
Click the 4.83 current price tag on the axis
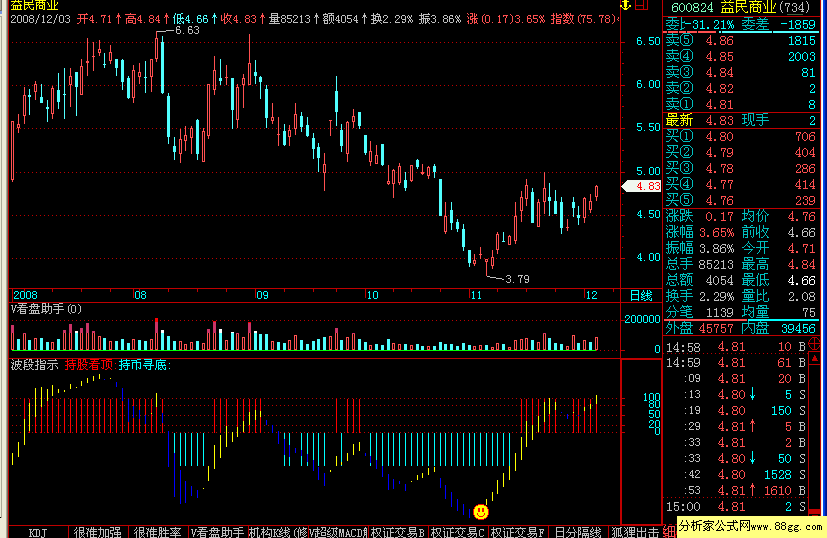click(642, 186)
